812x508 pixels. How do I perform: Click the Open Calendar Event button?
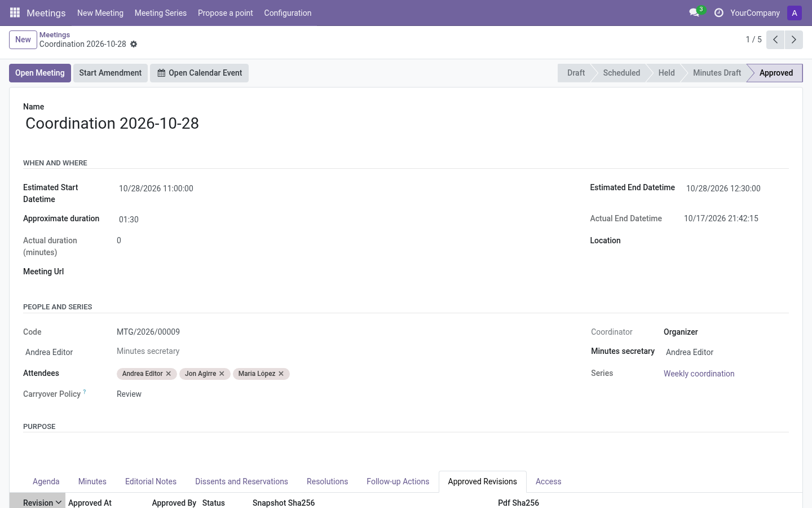click(199, 73)
